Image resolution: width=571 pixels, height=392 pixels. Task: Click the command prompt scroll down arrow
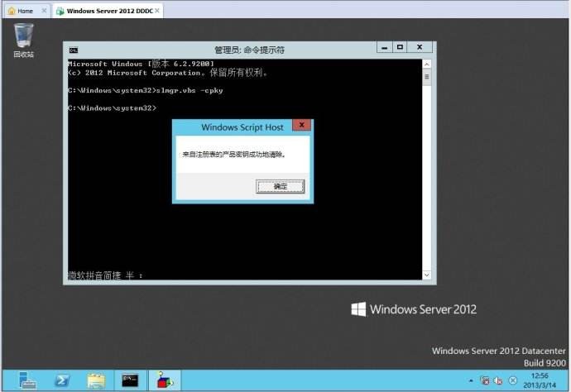coord(427,275)
